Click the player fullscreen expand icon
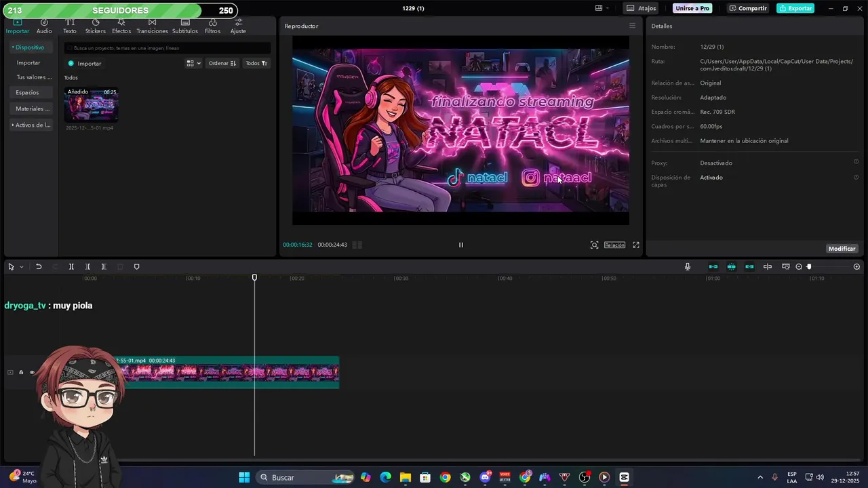 click(x=636, y=245)
